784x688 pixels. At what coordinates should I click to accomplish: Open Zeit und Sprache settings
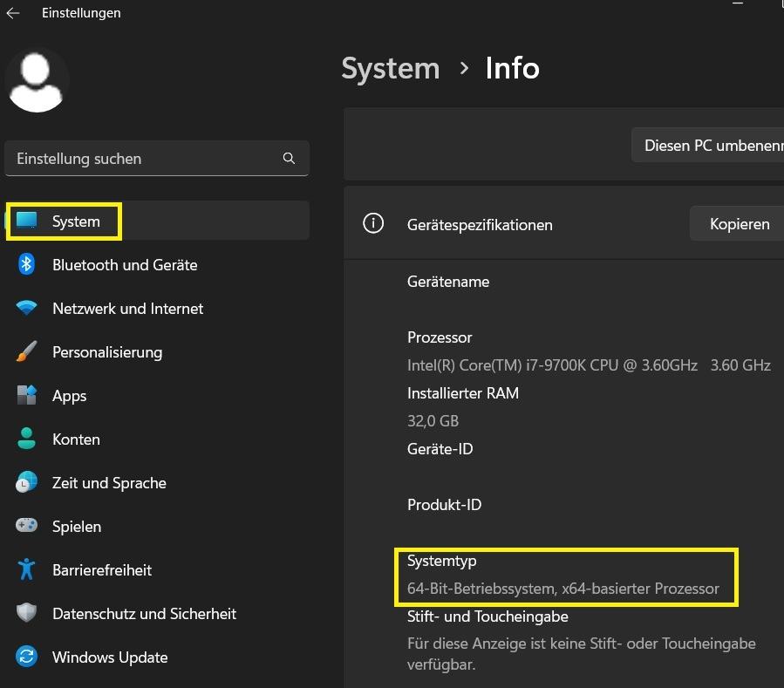click(157, 482)
